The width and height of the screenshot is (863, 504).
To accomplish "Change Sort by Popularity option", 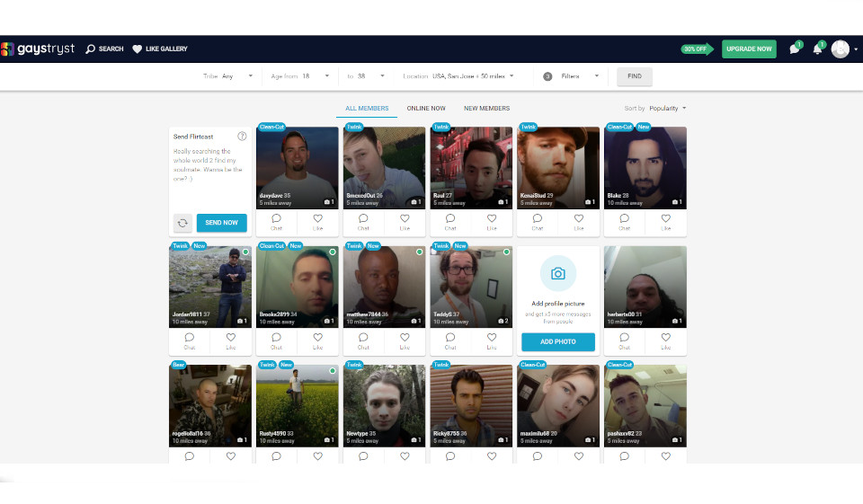I will tap(667, 109).
